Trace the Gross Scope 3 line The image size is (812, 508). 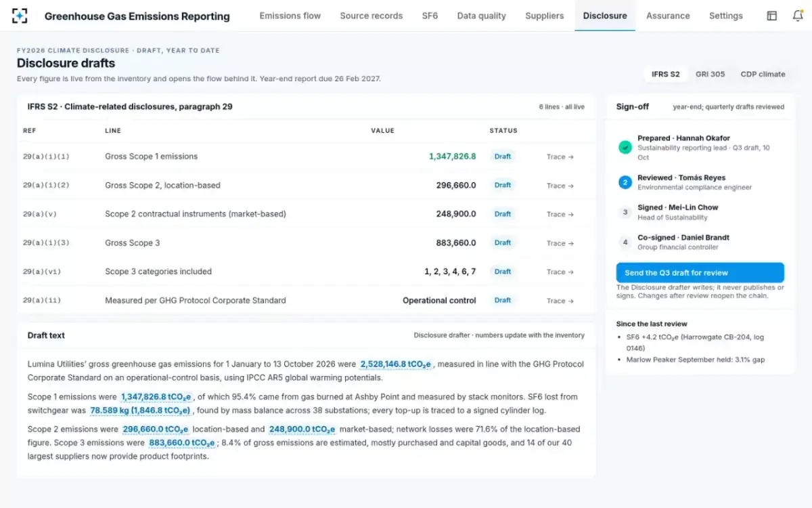560,243
